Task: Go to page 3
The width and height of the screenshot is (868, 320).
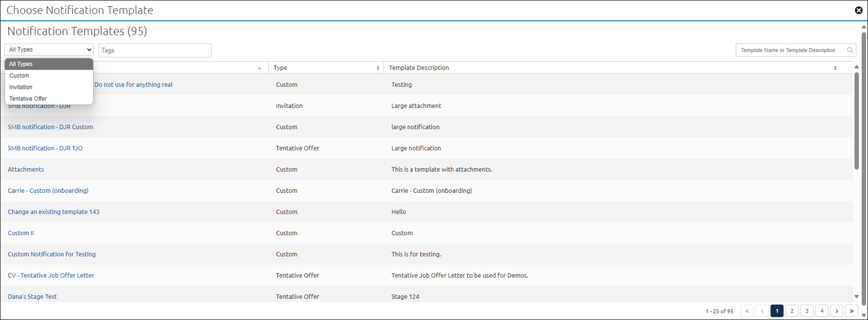Action: (x=807, y=311)
